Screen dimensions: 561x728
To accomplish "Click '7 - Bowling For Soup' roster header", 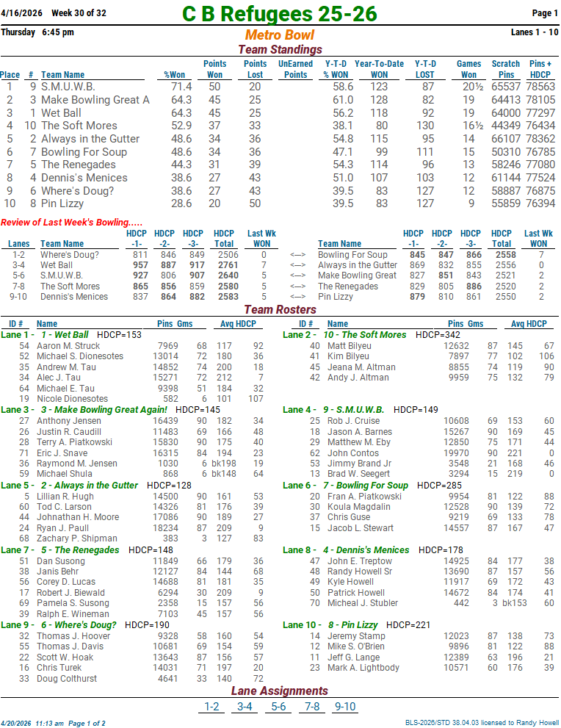I will click(x=366, y=485).
